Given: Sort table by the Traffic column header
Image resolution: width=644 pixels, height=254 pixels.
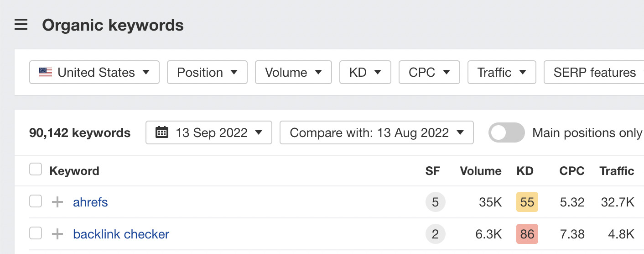Looking at the screenshot, I should (x=617, y=171).
